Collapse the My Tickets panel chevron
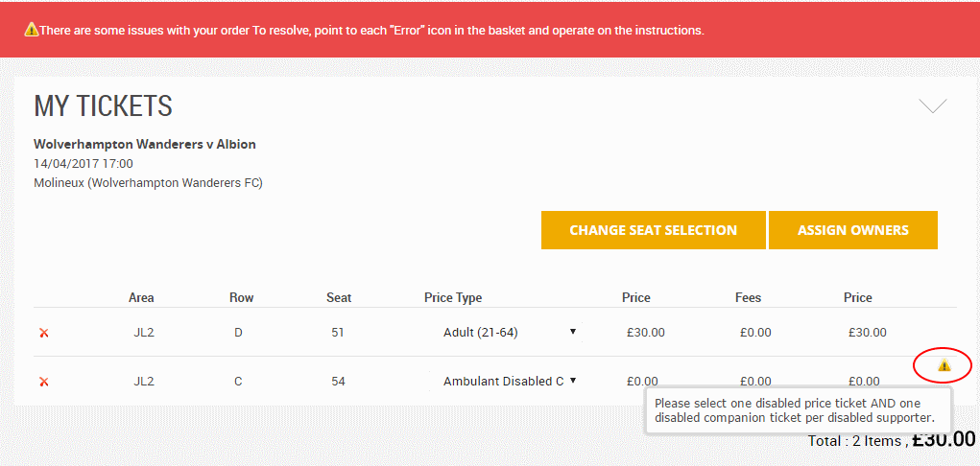The width and height of the screenshot is (980, 466). coord(933,106)
